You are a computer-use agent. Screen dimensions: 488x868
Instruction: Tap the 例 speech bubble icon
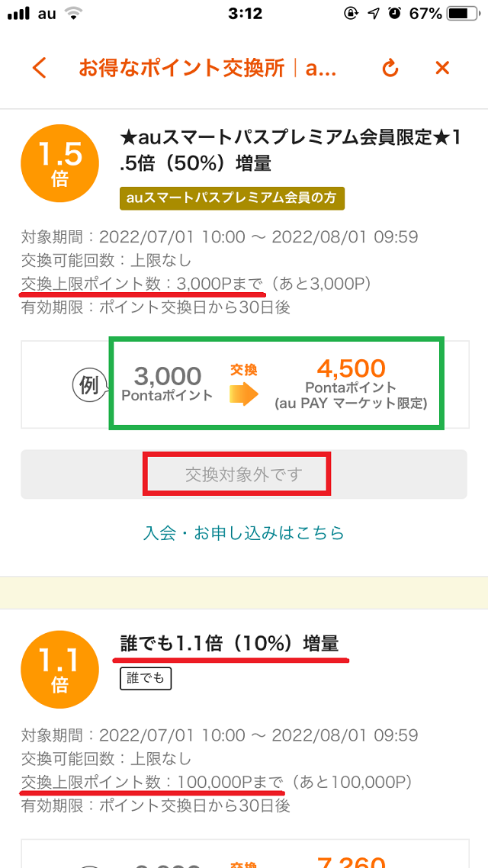88,385
